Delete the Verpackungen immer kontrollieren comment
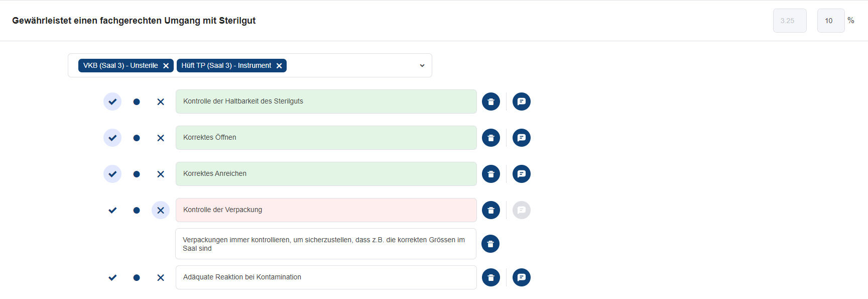Image resolution: width=868 pixels, height=299 pixels. coord(490,244)
